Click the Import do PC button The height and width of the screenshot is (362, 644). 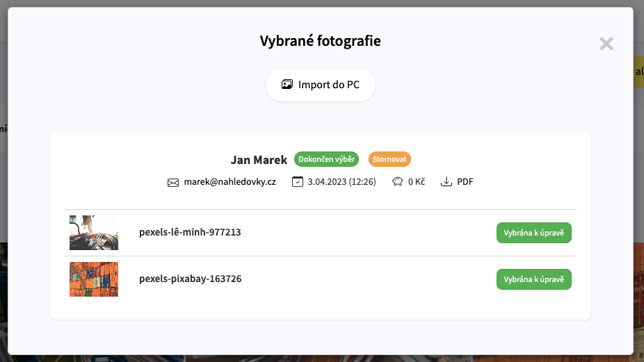(321, 85)
